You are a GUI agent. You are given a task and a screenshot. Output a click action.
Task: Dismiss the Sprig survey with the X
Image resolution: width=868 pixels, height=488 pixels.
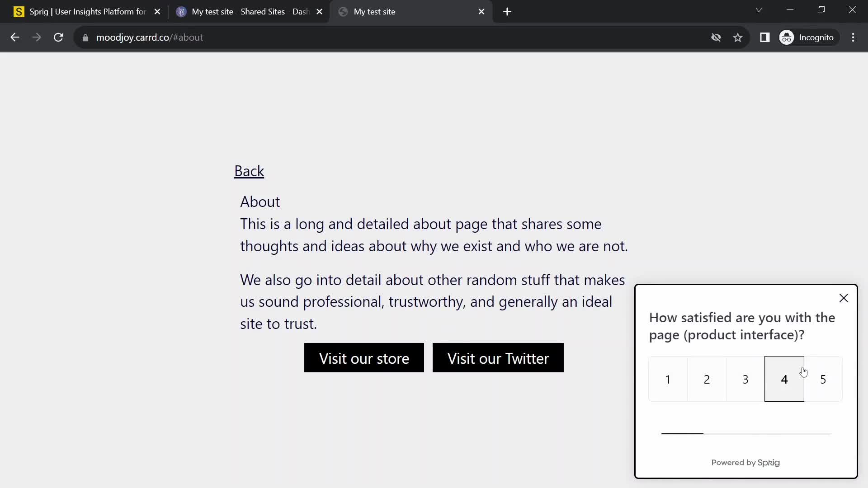pos(844,298)
